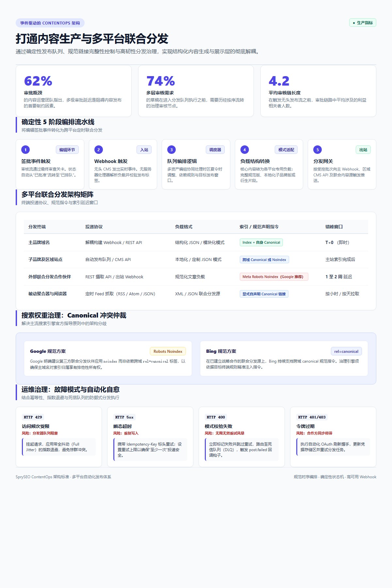Screen dimensions: 392x588
Task: Select the 外部联合分发合作伙伴 row label
Action: (x=50, y=277)
